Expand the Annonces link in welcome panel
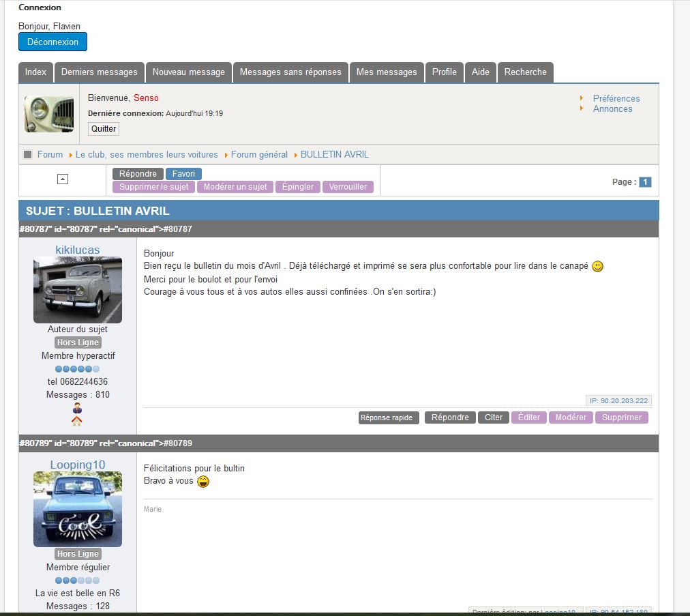 tap(612, 109)
